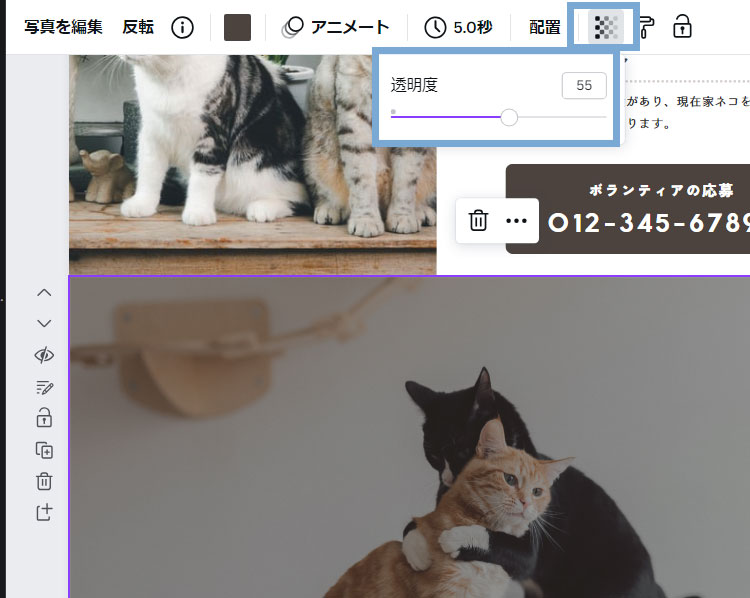This screenshot has height=598, width=750.
Task: Delete the page using sidebar trash icon
Action: 44,481
